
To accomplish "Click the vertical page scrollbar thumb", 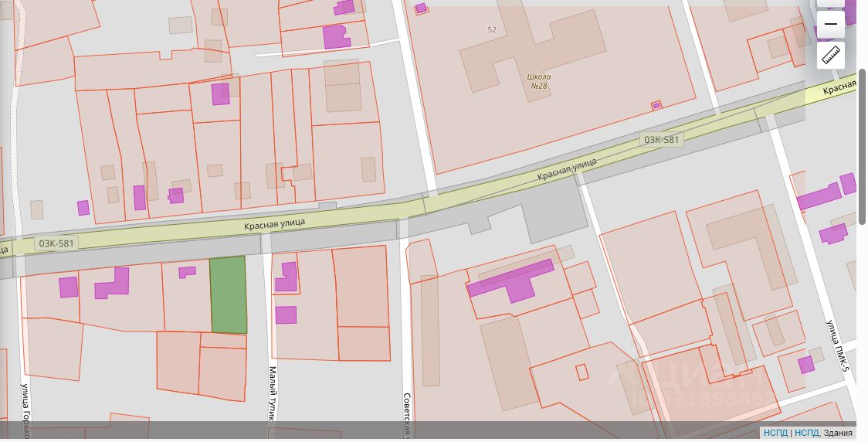I will click(863, 147).
